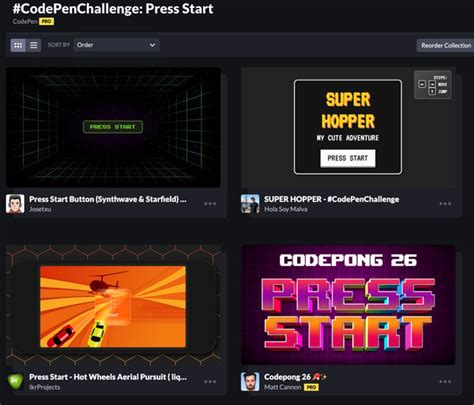
Task: Open options menu for SUPER HOPPER pen
Action: (x=445, y=203)
